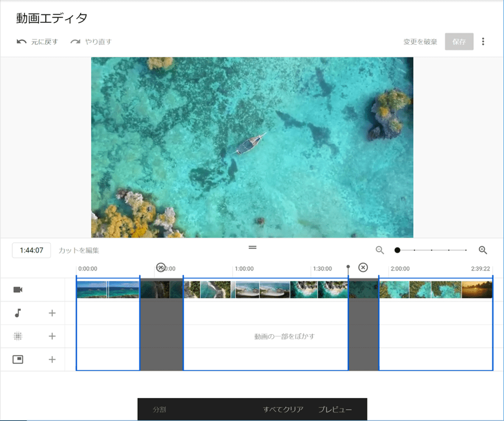Remove the first cut section with X
504x421 pixels.
click(161, 268)
